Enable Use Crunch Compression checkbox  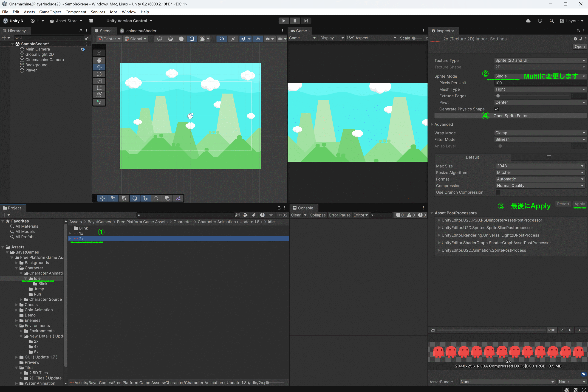coord(498,192)
